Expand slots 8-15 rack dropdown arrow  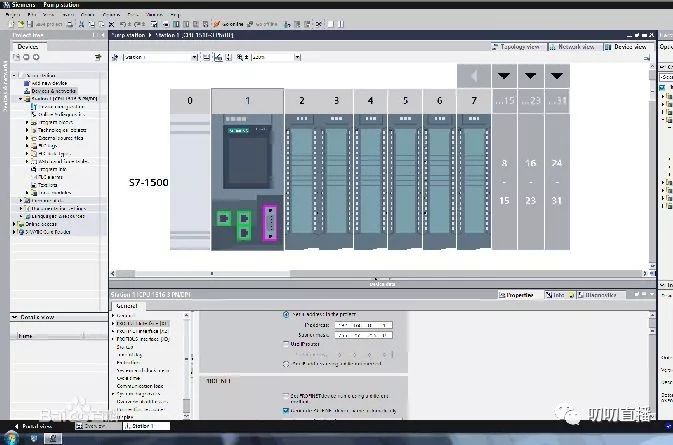click(x=504, y=76)
